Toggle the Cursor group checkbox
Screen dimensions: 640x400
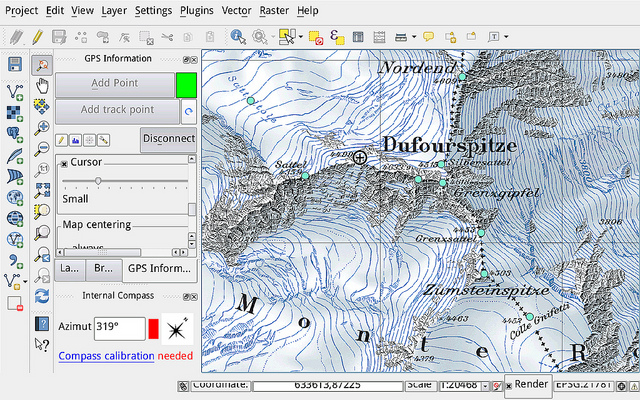(x=64, y=163)
